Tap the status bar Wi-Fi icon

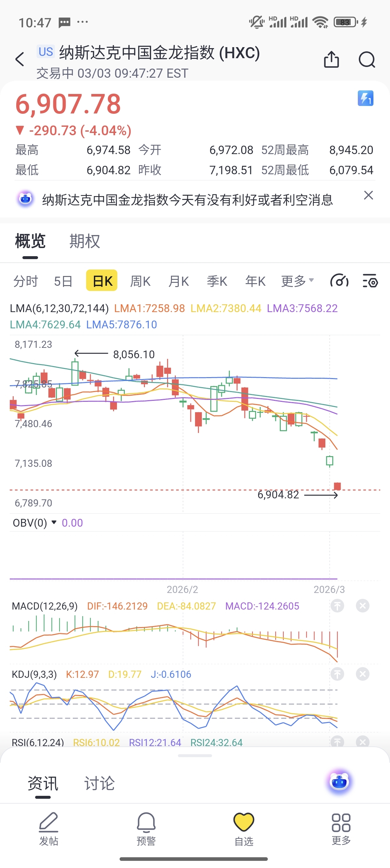320,22
